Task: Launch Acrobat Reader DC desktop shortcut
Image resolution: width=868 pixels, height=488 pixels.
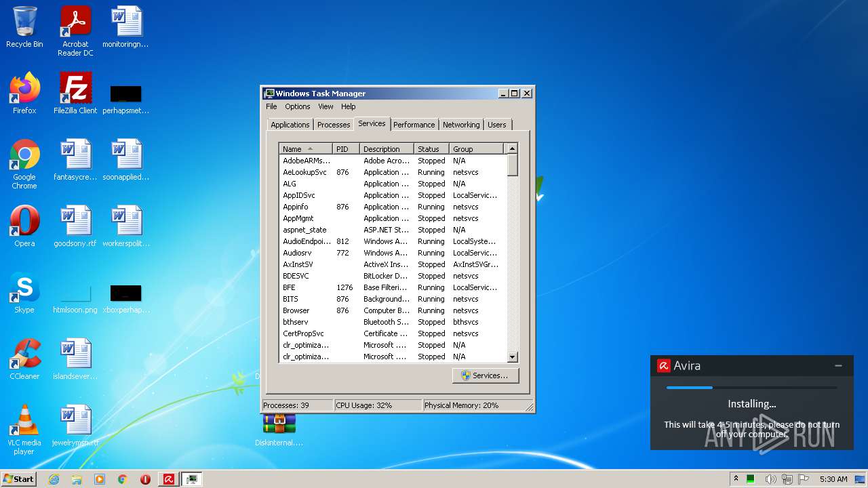Action: click(x=75, y=31)
